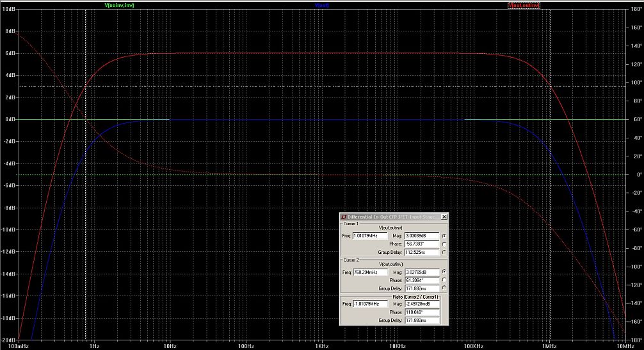Image resolution: width=644 pixels, height=350 pixels.
Task: Click the 100mHz frequency axis label
Action: [x=18, y=346]
